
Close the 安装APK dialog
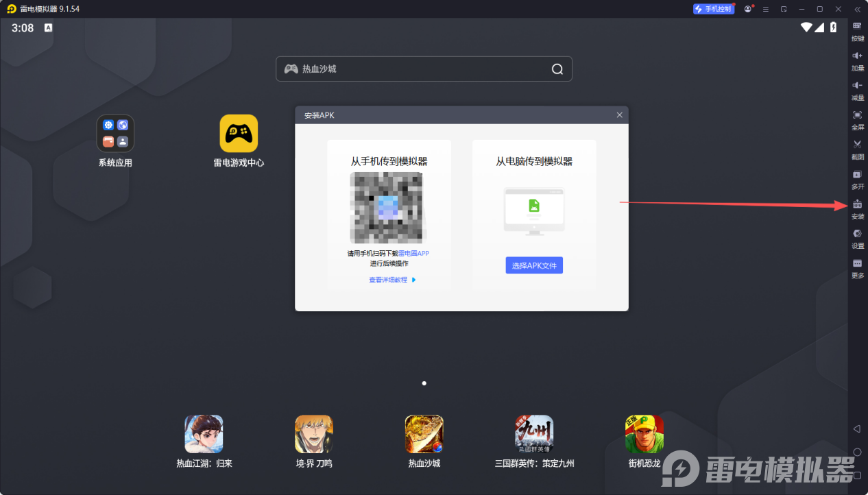[619, 115]
